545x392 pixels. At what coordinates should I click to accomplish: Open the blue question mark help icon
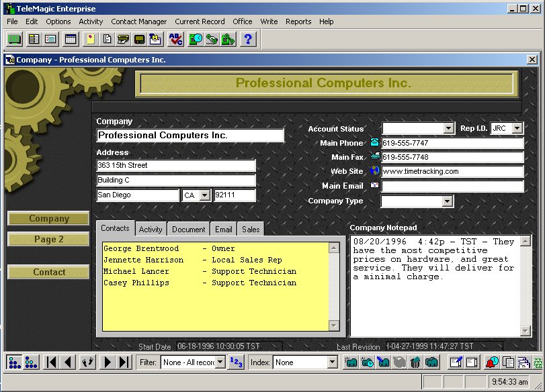(248, 39)
